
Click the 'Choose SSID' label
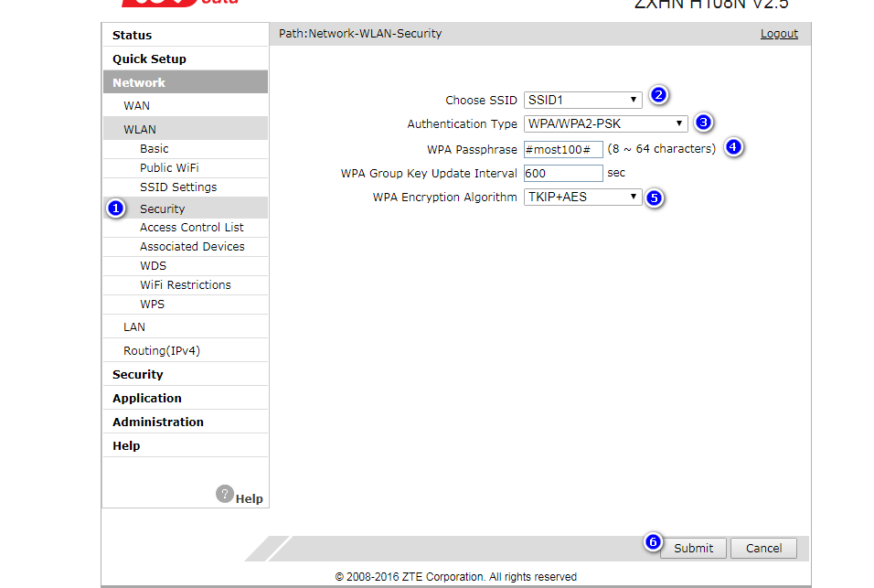click(x=481, y=101)
